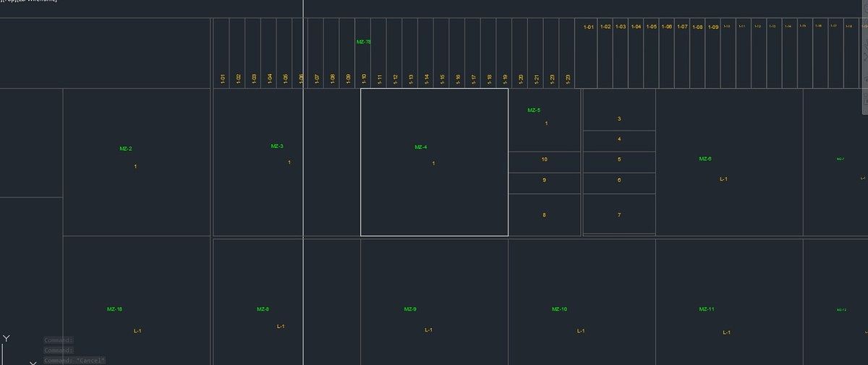Screen dimensions: 868x365
Task: Pick the MZ-8 block label
Action: [x=263, y=309]
